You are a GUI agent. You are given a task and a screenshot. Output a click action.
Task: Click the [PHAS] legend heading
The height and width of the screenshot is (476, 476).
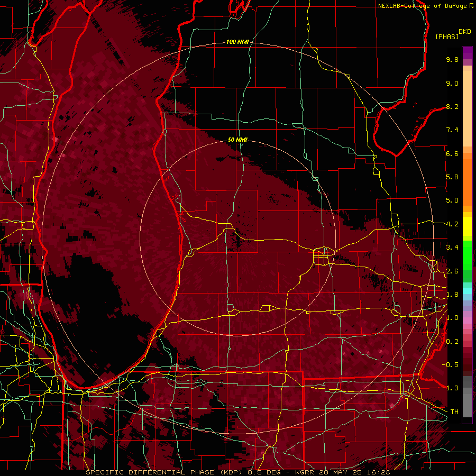[447, 36]
